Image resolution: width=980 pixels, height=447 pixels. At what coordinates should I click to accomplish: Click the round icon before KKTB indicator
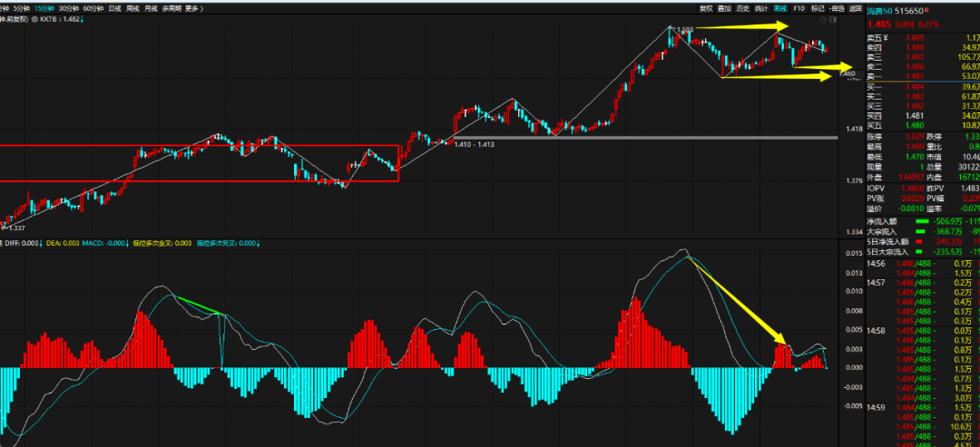pos(35,19)
